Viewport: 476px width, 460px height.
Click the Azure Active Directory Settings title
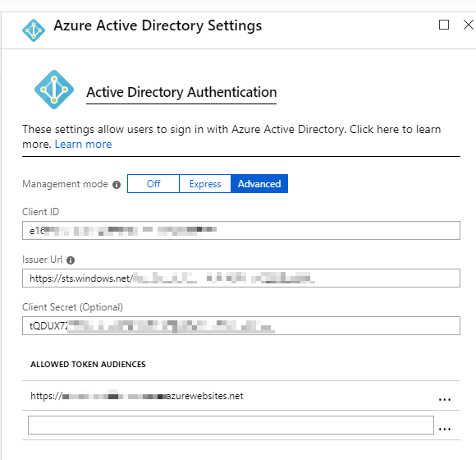pos(158,25)
